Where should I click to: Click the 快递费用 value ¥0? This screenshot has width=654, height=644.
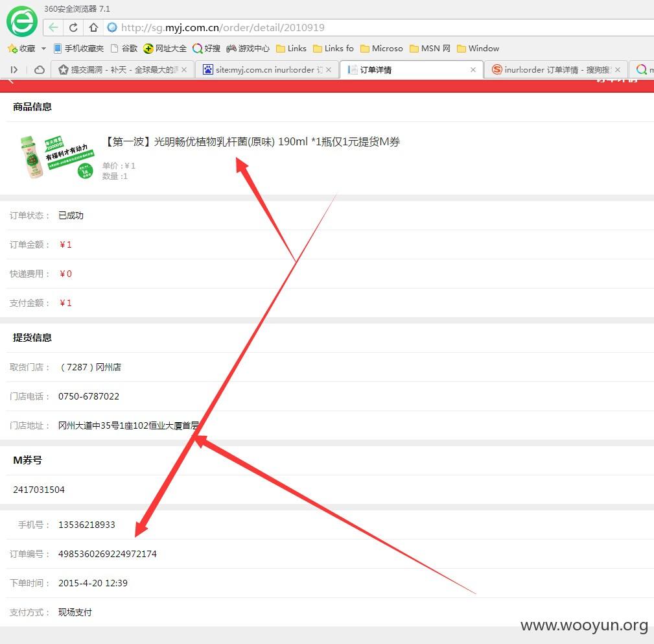[65, 274]
